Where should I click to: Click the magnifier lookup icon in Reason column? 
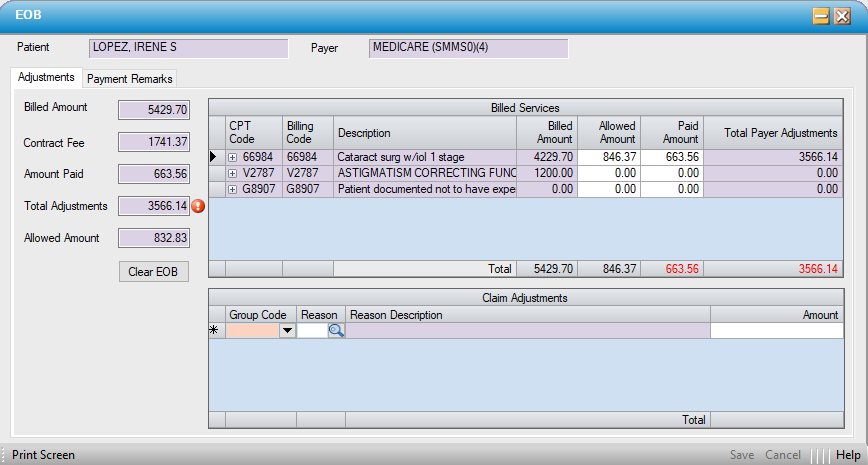336,331
